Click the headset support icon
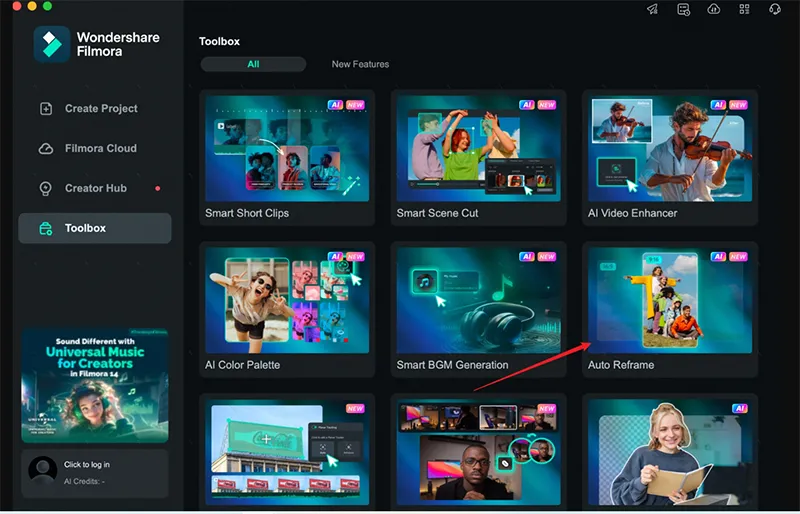Viewport: 800px width, 514px height. coord(774,9)
